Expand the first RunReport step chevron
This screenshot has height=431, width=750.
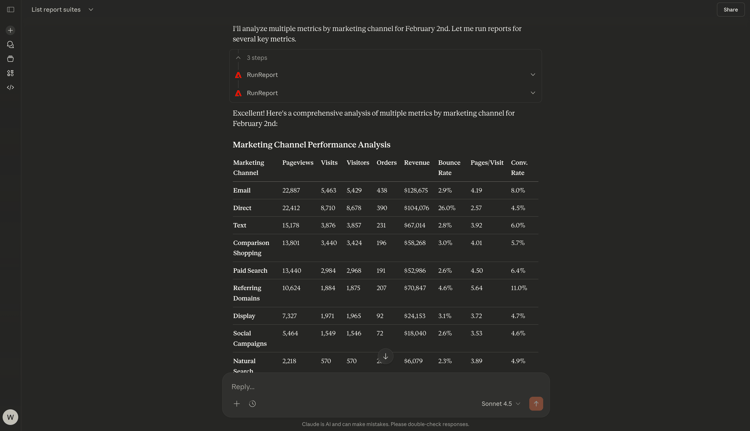(533, 75)
